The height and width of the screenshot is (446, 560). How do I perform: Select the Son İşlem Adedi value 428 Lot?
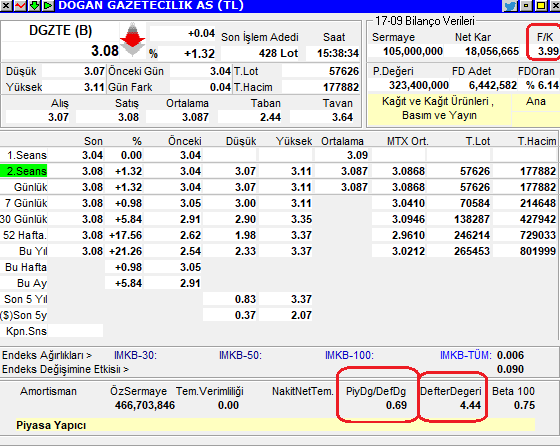[x=278, y=53]
